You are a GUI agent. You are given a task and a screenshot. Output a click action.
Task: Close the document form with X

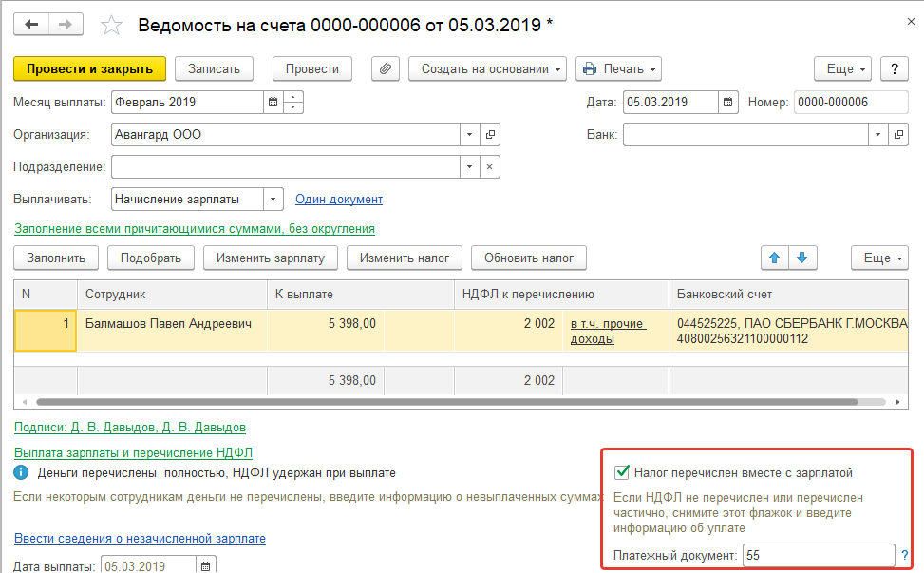tap(911, 22)
